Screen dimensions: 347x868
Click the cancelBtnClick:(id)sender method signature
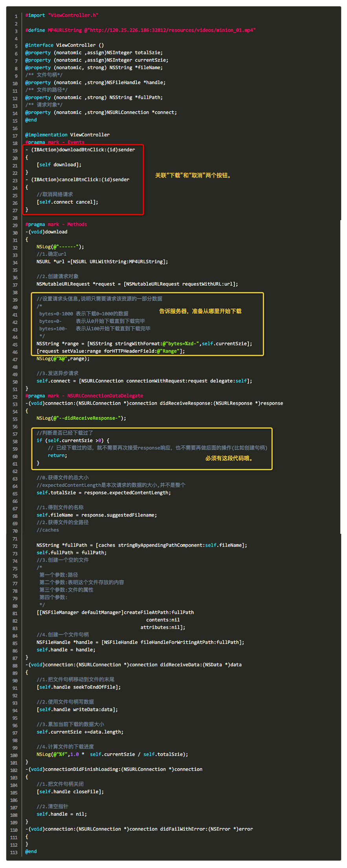(x=77, y=180)
